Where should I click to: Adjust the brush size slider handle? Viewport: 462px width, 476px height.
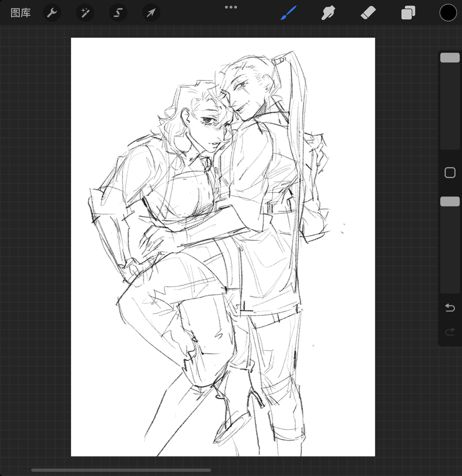[x=450, y=58]
